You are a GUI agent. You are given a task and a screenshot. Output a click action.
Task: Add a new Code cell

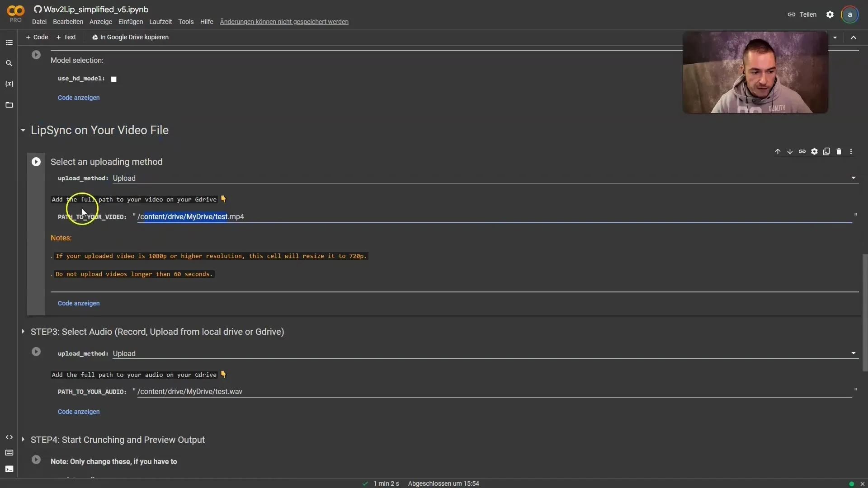click(x=37, y=37)
